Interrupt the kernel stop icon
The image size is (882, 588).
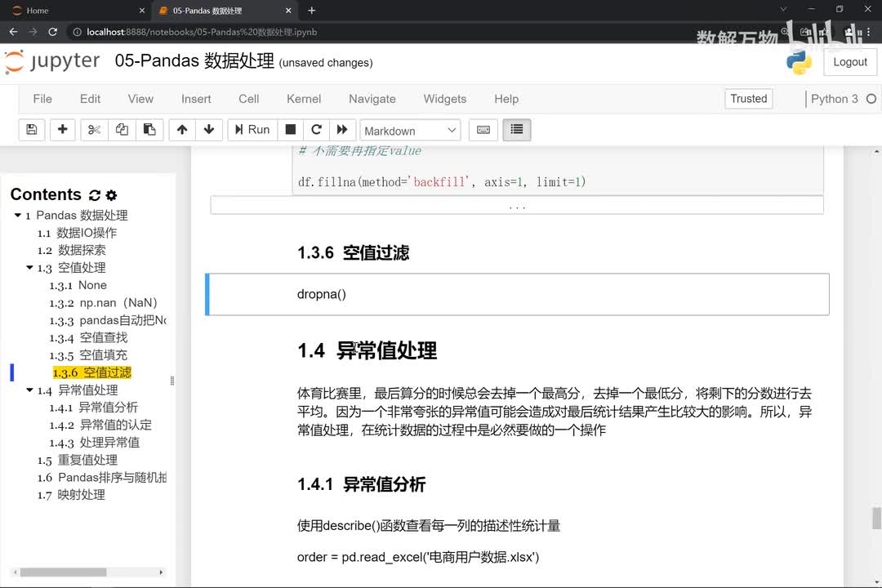(x=290, y=130)
